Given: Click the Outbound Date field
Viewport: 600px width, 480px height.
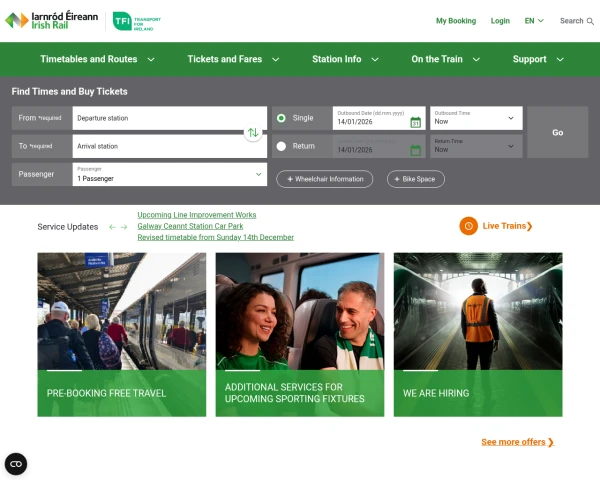Looking at the screenshot, I should (379, 118).
